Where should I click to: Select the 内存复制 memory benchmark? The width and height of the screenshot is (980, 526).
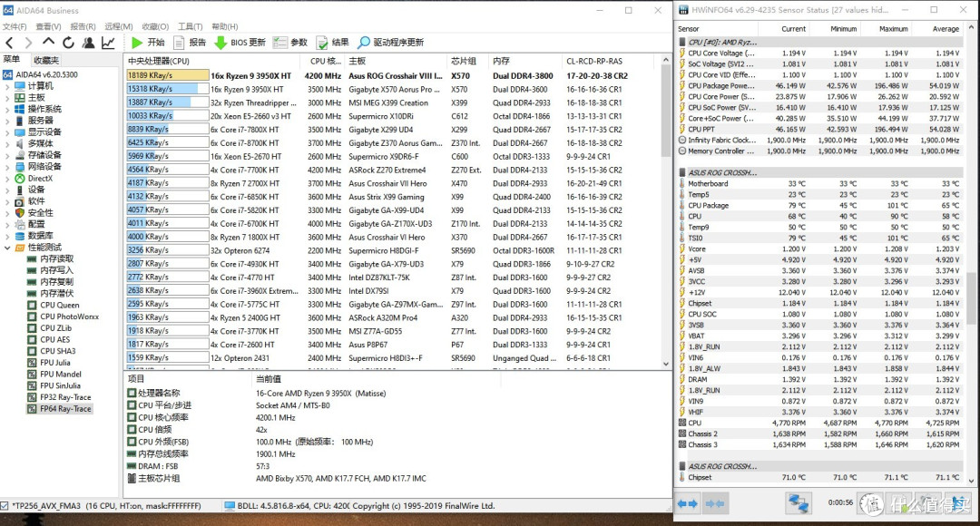(51, 282)
